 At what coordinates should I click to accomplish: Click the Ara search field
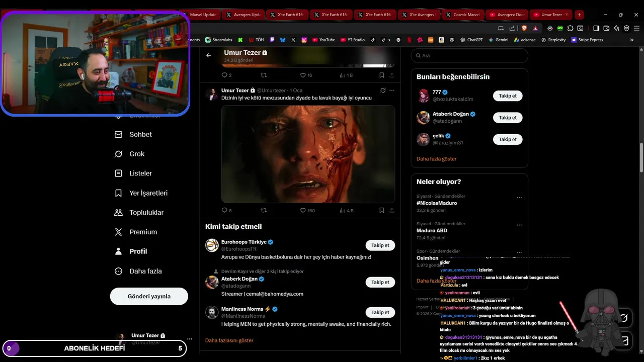coord(469,55)
